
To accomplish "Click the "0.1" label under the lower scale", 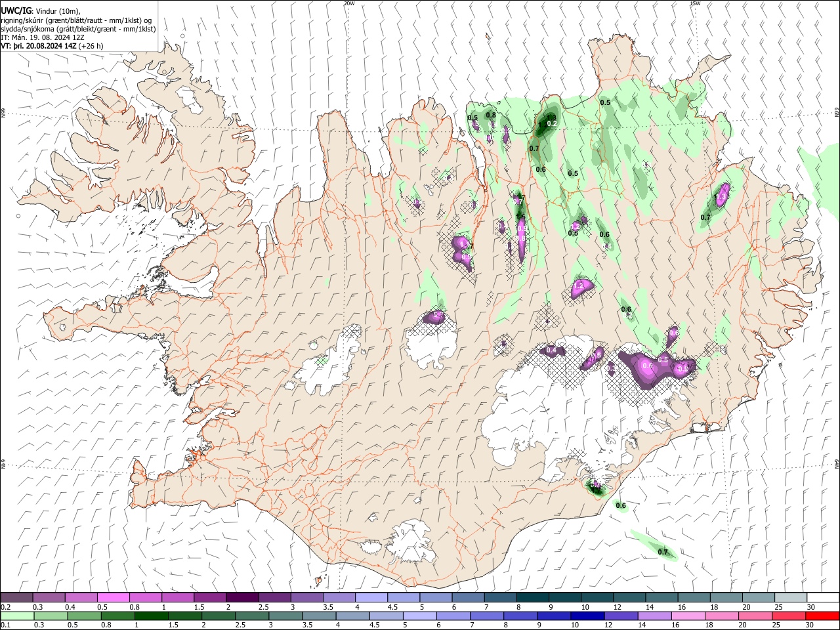I will tap(6, 625).
